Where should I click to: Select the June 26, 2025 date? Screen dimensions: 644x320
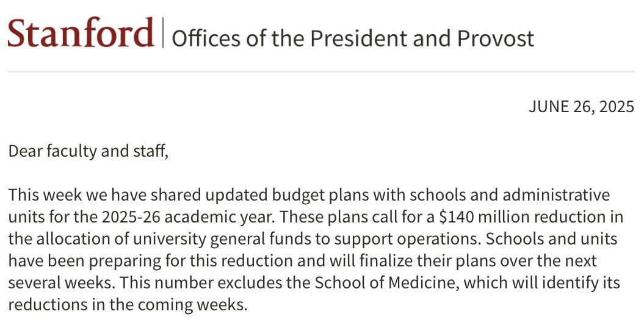pyautogui.click(x=581, y=107)
